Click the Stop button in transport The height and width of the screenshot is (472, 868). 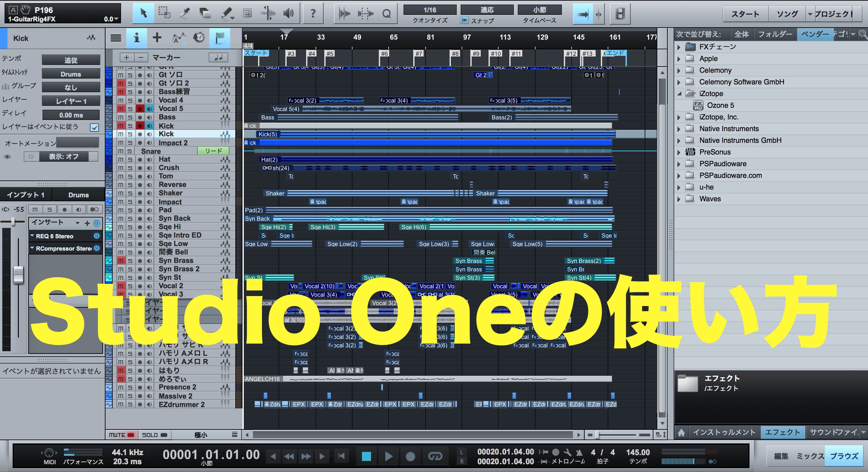pyautogui.click(x=366, y=456)
